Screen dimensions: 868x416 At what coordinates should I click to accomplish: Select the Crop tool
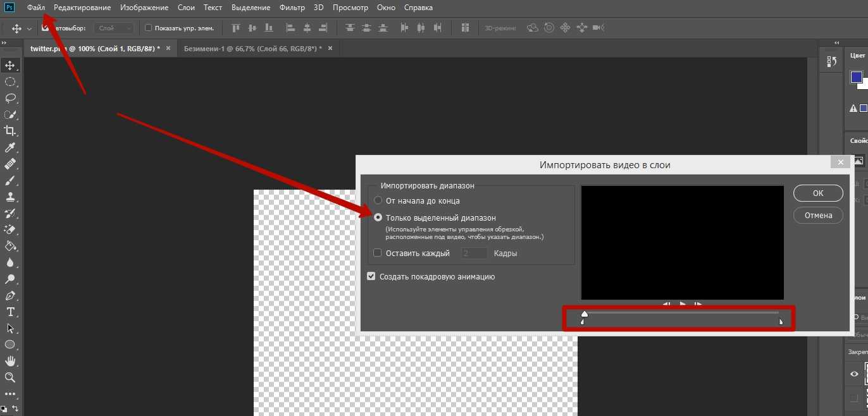[10, 131]
